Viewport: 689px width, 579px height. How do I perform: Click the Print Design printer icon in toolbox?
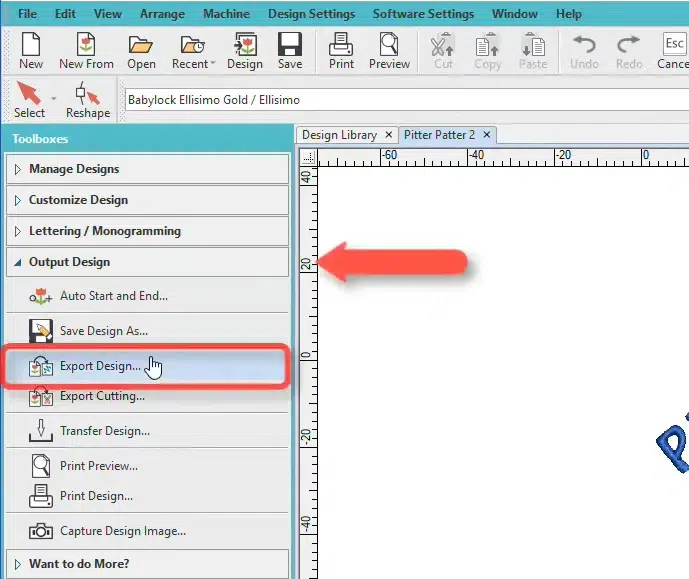click(40, 496)
